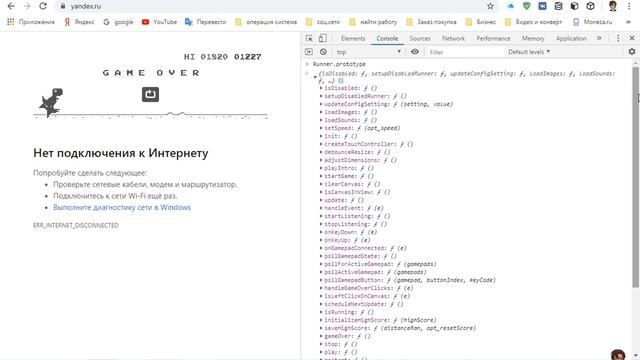This screenshot has width=640, height=360.
Task: Switch to the Network tab
Action: click(453, 38)
